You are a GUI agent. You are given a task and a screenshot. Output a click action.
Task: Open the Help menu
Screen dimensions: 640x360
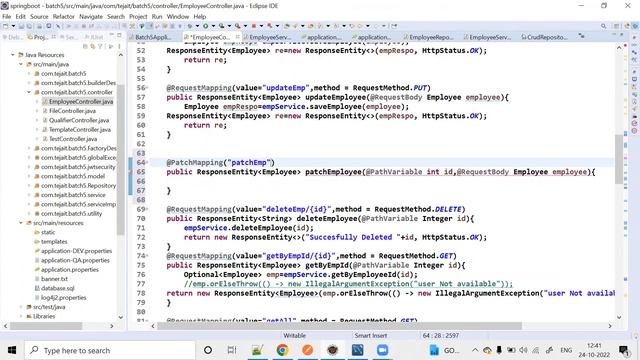click(200, 16)
